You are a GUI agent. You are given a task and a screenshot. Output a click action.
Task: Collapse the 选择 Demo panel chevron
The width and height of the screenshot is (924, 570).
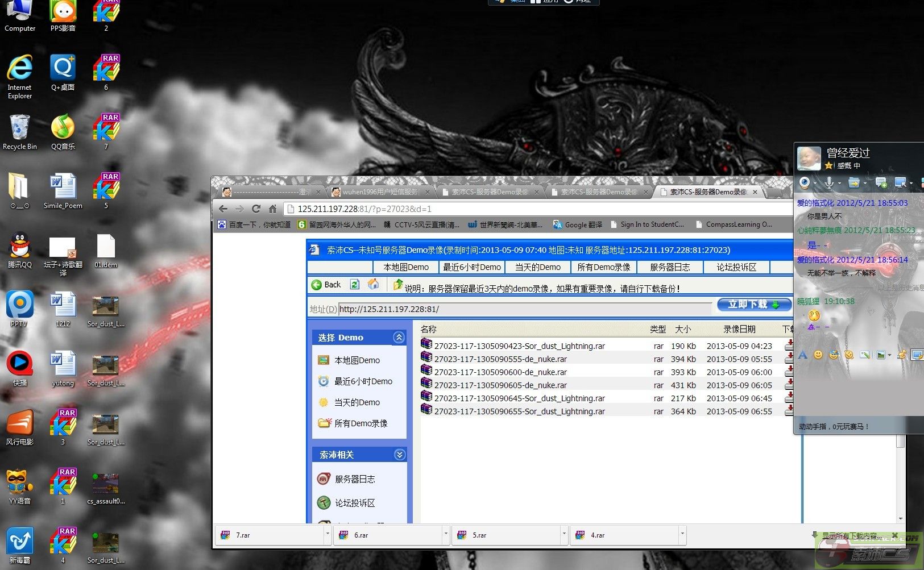399,338
